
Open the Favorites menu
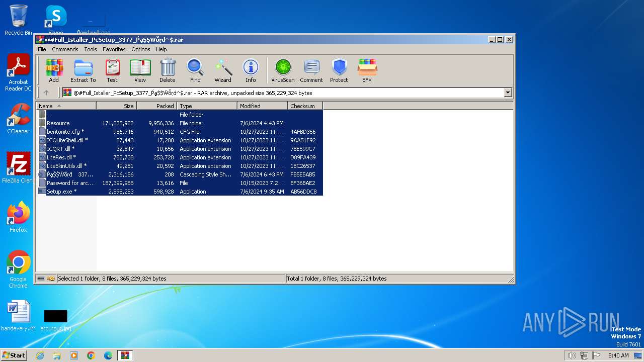pos(114,49)
